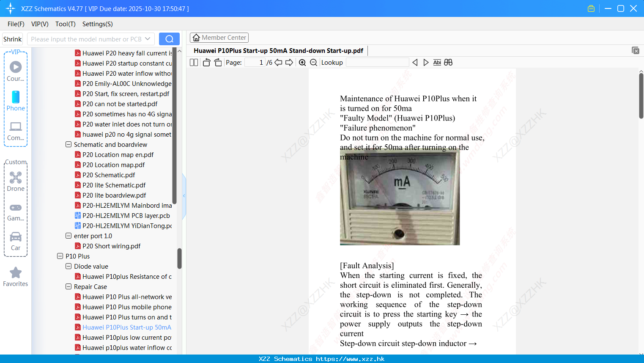Open Courses section in sidebar
Screen dimensions: 644x363
click(16, 71)
